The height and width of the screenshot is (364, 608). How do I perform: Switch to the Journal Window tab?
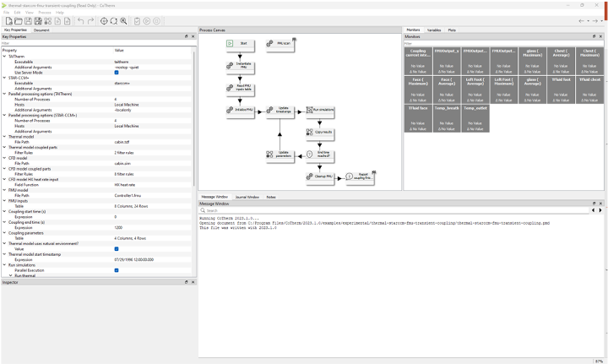(x=247, y=197)
